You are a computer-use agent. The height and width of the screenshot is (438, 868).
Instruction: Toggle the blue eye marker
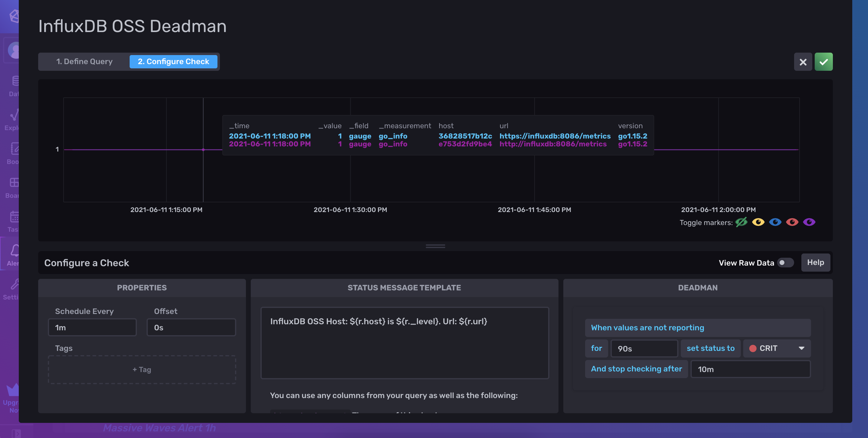click(775, 222)
